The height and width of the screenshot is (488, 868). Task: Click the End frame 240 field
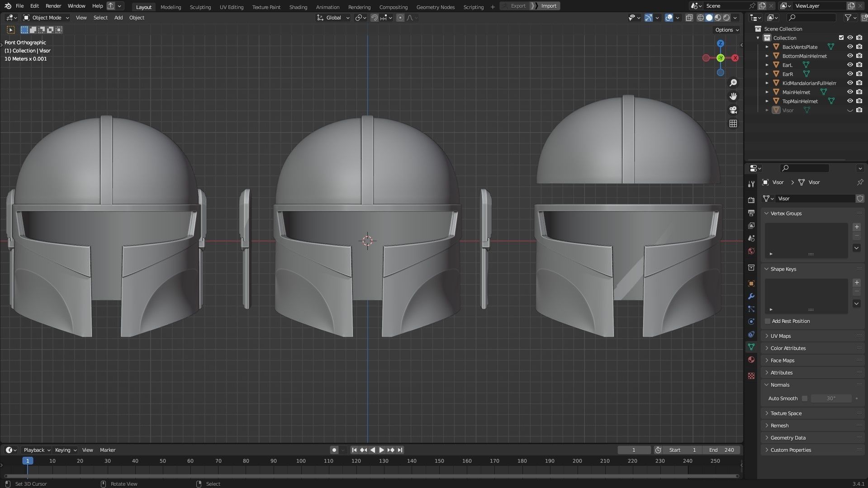point(721,450)
